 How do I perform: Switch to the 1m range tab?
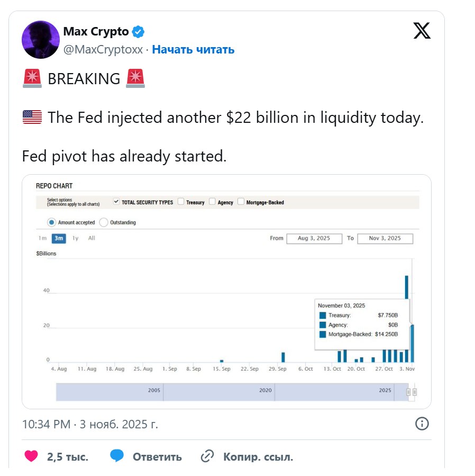(x=42, y=238)
